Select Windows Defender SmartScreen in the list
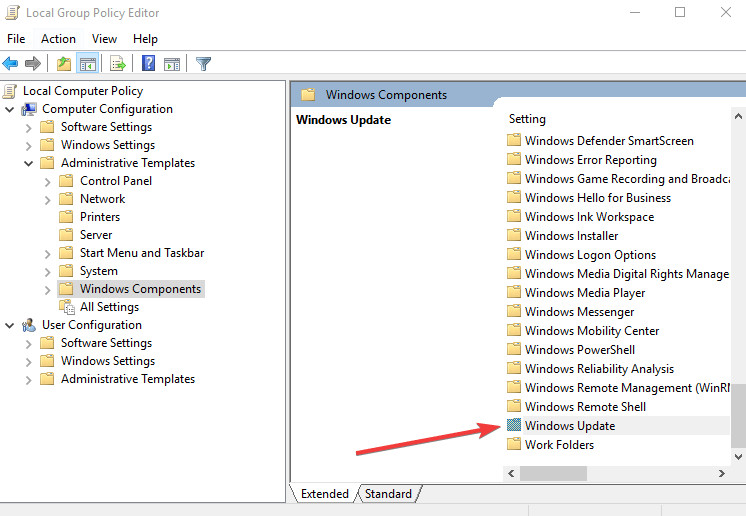 point(609,141)
